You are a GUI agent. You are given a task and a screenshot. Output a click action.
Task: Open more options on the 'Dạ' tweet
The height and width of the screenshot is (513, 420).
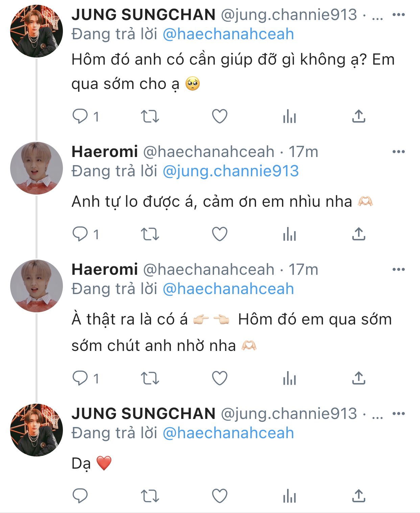click(398, 414)
